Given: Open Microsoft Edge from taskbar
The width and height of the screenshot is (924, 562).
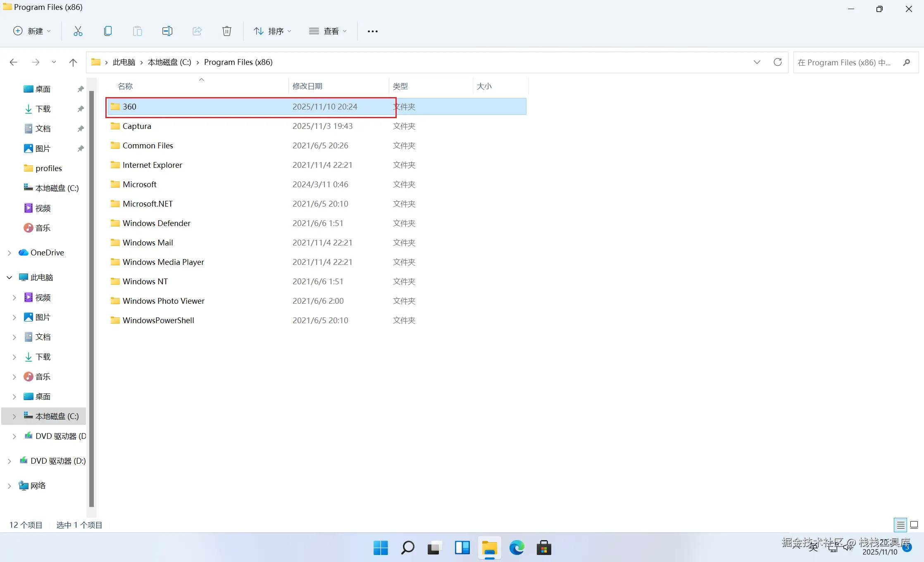Looking at the screenshot, I should (x=517, y=548).
